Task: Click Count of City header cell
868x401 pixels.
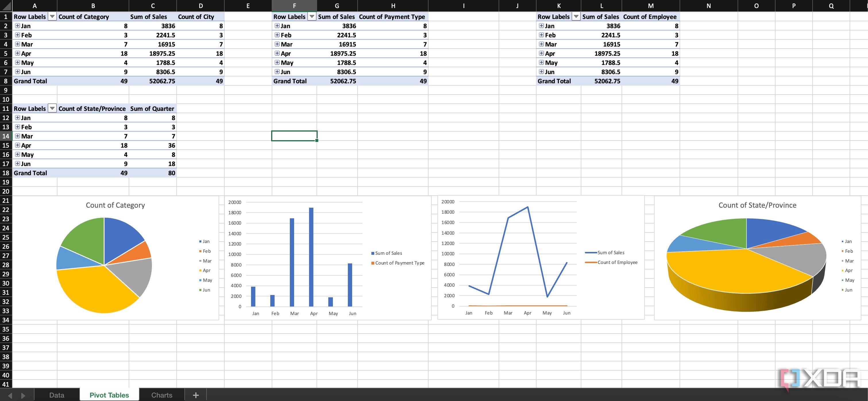Action: [200, 16]
